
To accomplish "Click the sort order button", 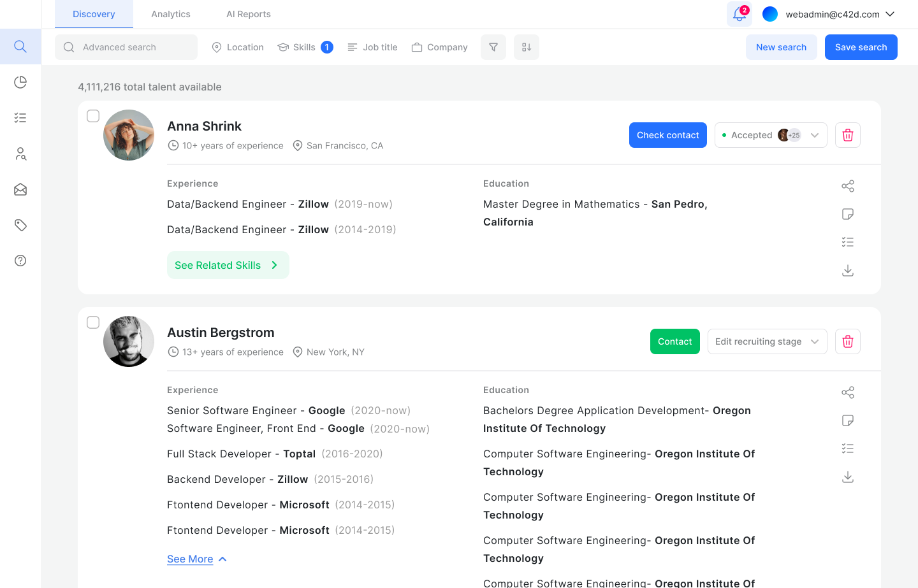I will (x=527, y=47).
